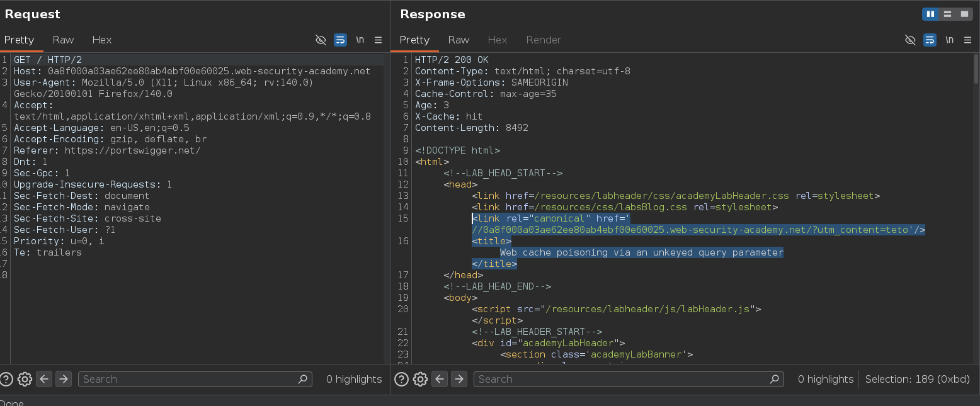This screenshot has height=406, width=980.
Task: Open search settings gear below Response pane
Action: [x=420, y=379]
